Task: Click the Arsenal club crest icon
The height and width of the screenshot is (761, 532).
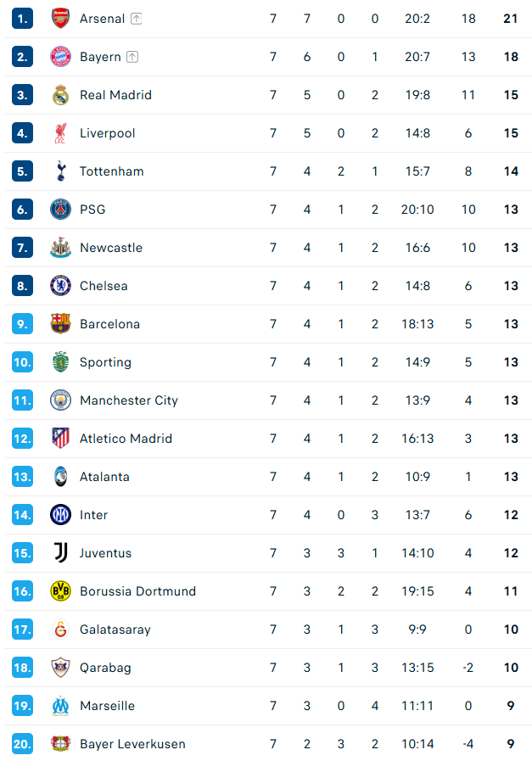Action: coord(60,19)
